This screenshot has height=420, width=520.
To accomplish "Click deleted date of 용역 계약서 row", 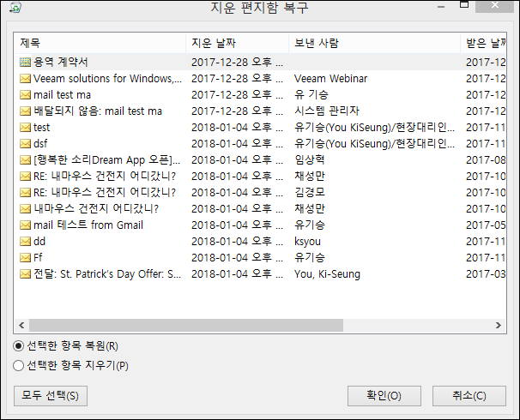I will pyautogui.click(x=237, y=63).
